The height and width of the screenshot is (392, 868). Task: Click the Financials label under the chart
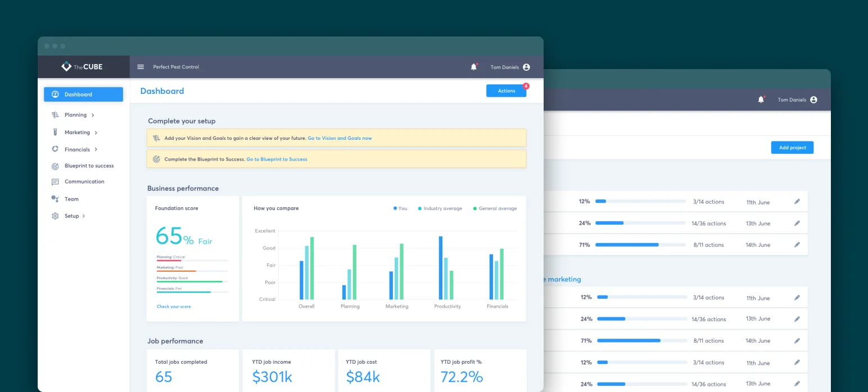(x=498, y=307)
